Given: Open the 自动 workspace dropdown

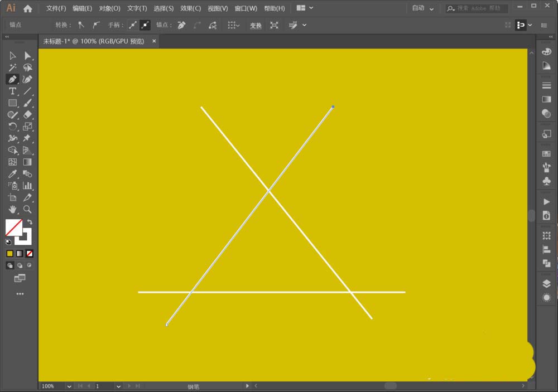Looking at the screenshot, I should (423, 8).
